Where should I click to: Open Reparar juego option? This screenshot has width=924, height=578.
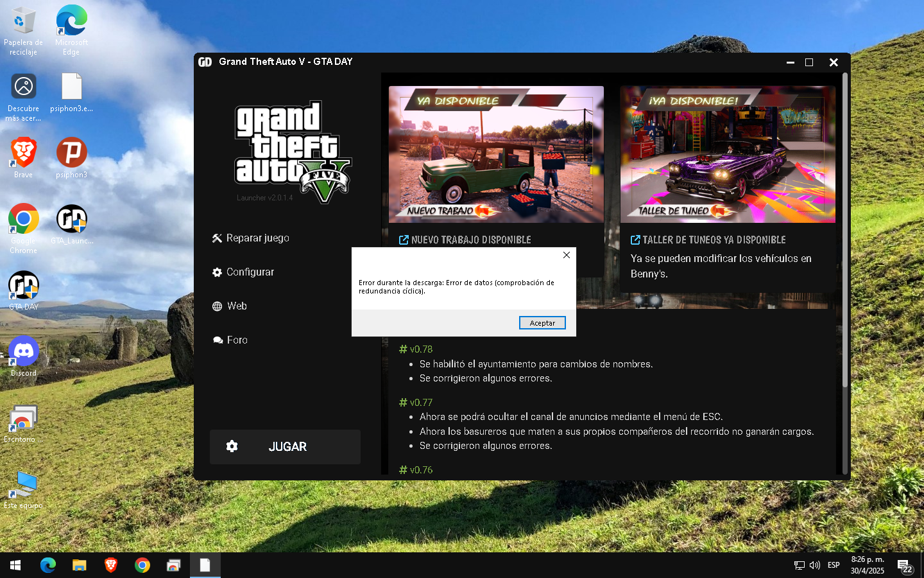[x=251, y=238]
